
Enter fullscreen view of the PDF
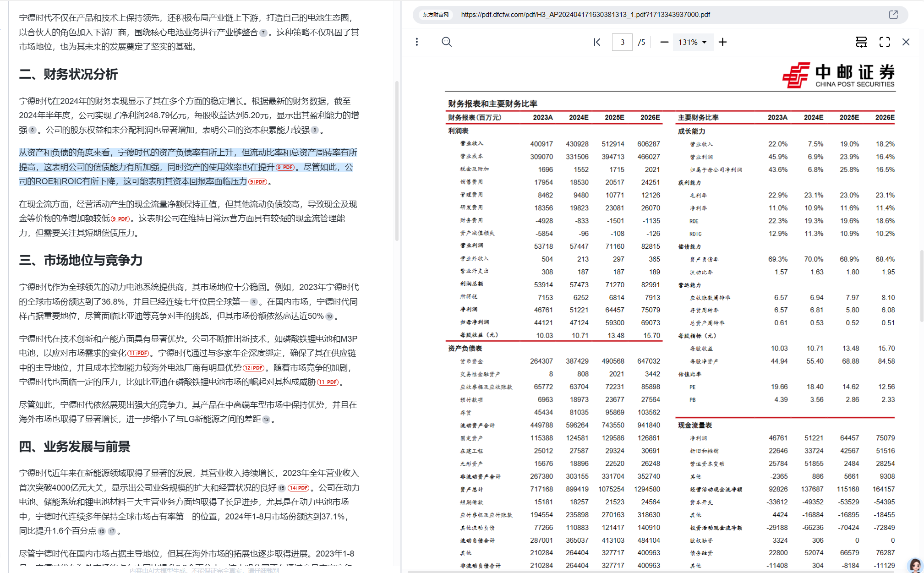[885, 42]
